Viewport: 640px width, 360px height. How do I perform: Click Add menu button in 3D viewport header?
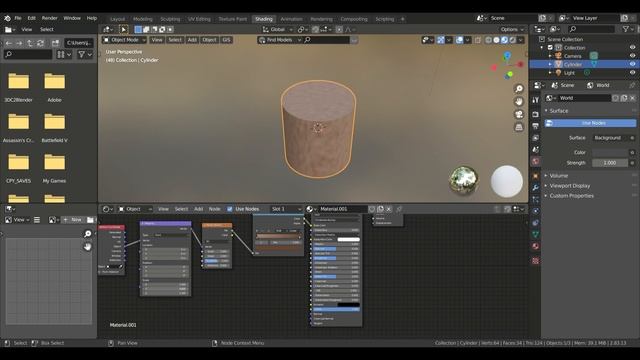click(192, 40)
